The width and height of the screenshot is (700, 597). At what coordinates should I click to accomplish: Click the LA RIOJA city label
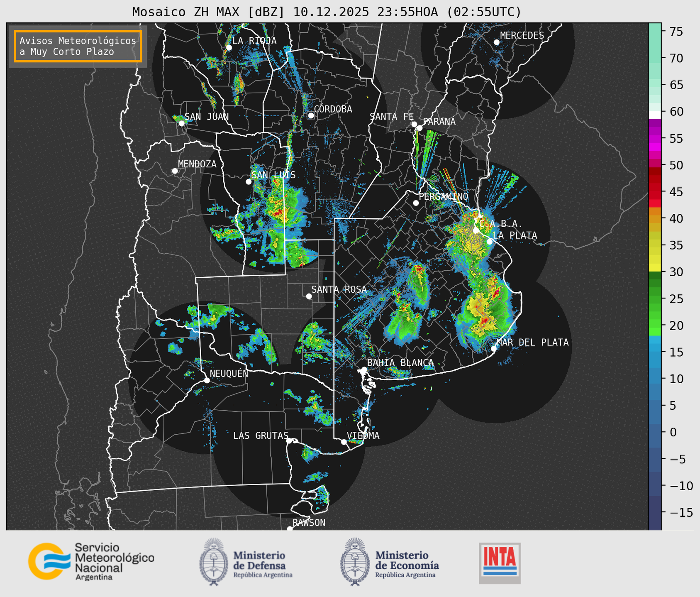pyautogui.click(x=254, y=41)
